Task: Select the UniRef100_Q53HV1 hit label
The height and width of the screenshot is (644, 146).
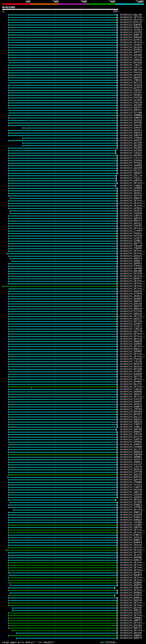Action: (x=131, y=191)
